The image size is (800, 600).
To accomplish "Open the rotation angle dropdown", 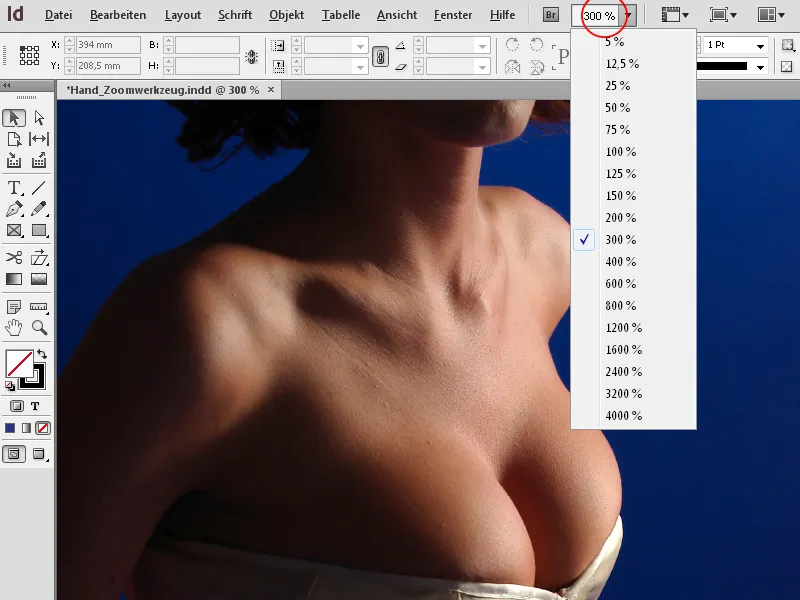I will (482, 46).
